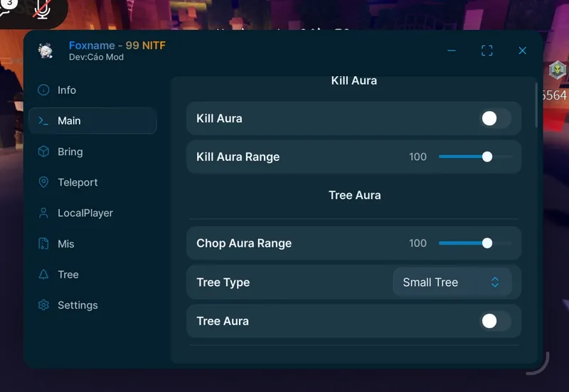Click the vertical scrollbar in main panel

537,105
